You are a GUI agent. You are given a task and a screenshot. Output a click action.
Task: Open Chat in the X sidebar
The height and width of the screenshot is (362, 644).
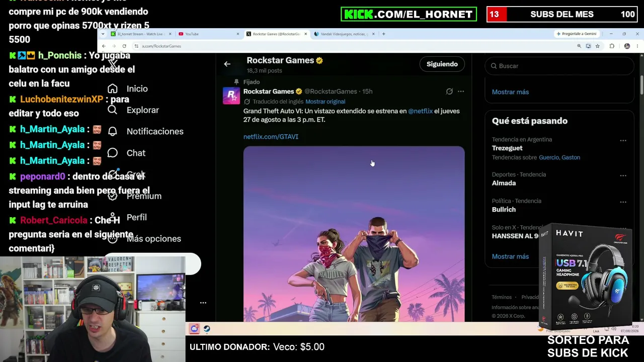[x=127, y=153]
